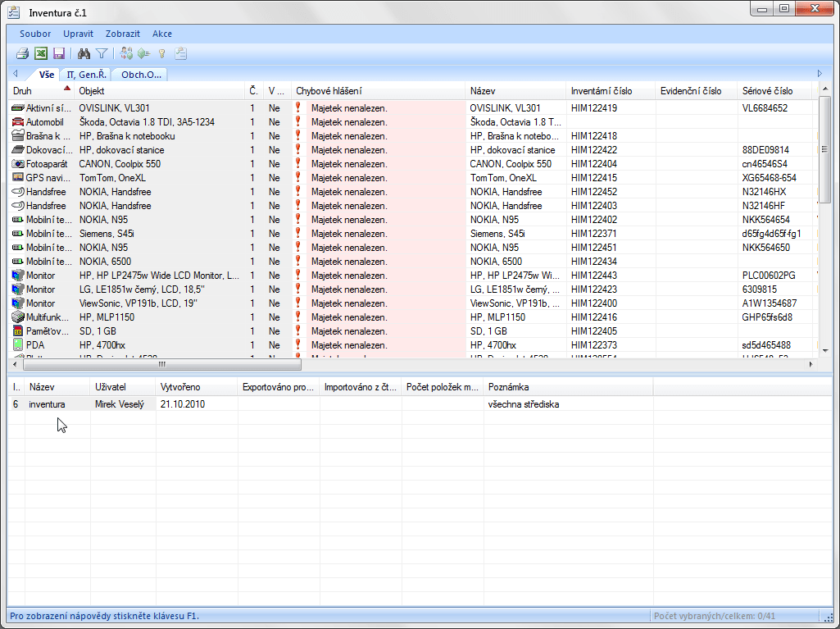Click the funnel filter icon

click(x=102, y=53)
